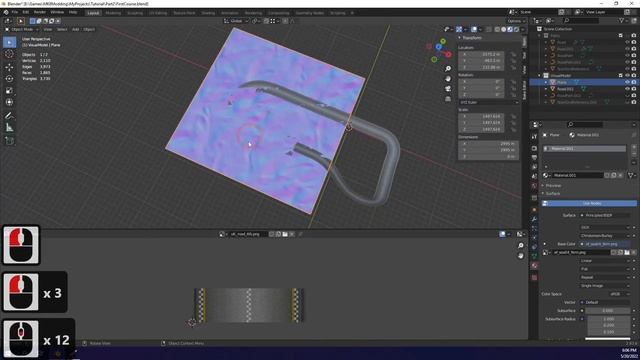This screenshot has width=640, height=360.
Task: Toggle render camera icon for VisualModel collection
Action: tap(634, 76)
